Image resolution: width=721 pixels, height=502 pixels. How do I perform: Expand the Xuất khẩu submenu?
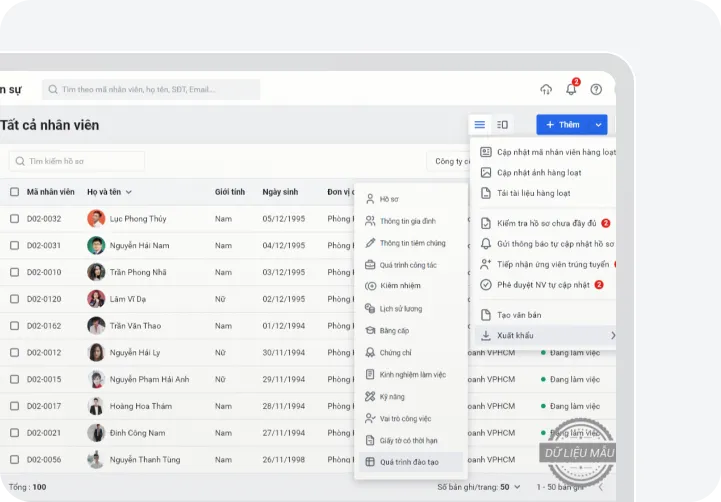point(546,336)
